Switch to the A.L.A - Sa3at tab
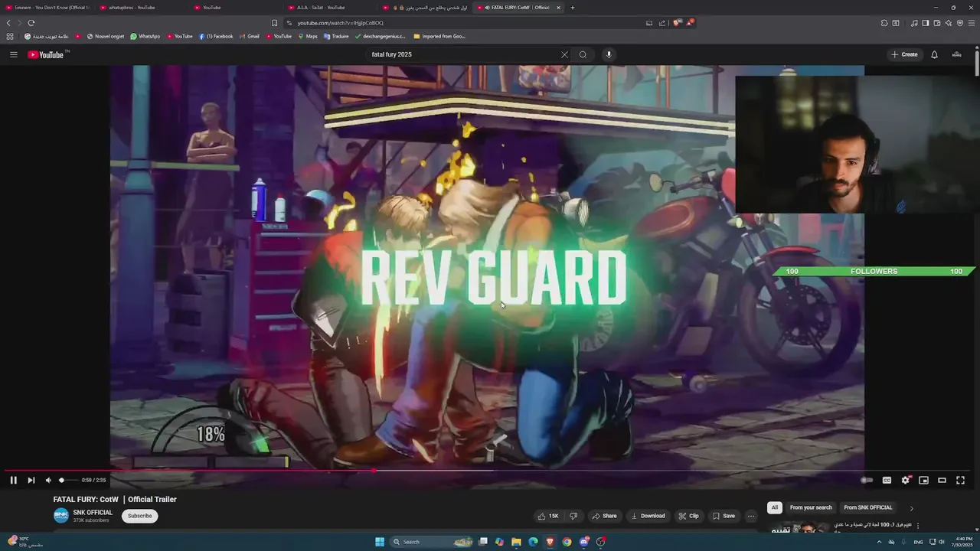980x551 pixels. pos(330,8)
